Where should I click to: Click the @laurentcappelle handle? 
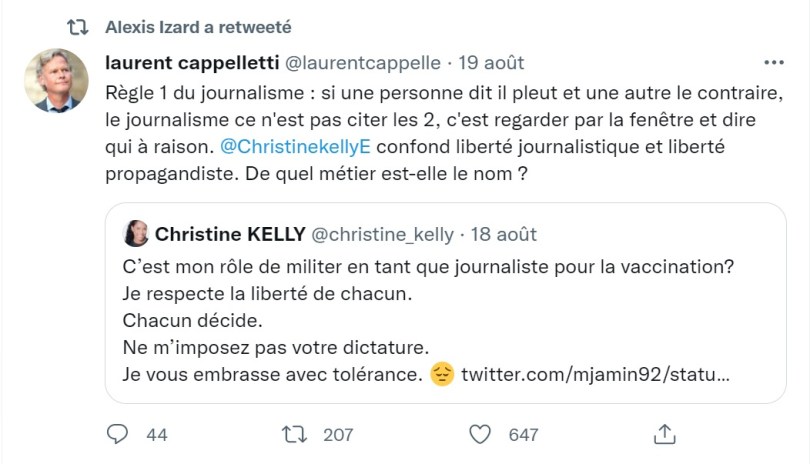click(x=364, y=62)
